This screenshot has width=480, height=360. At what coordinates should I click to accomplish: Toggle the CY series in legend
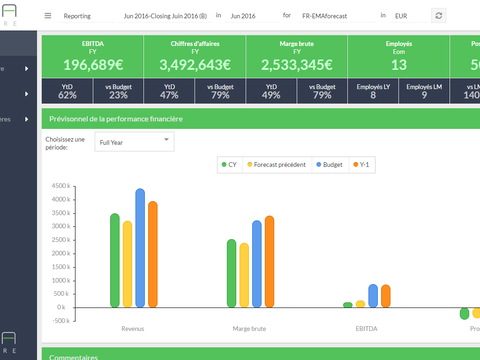click(x=229, y=165)
